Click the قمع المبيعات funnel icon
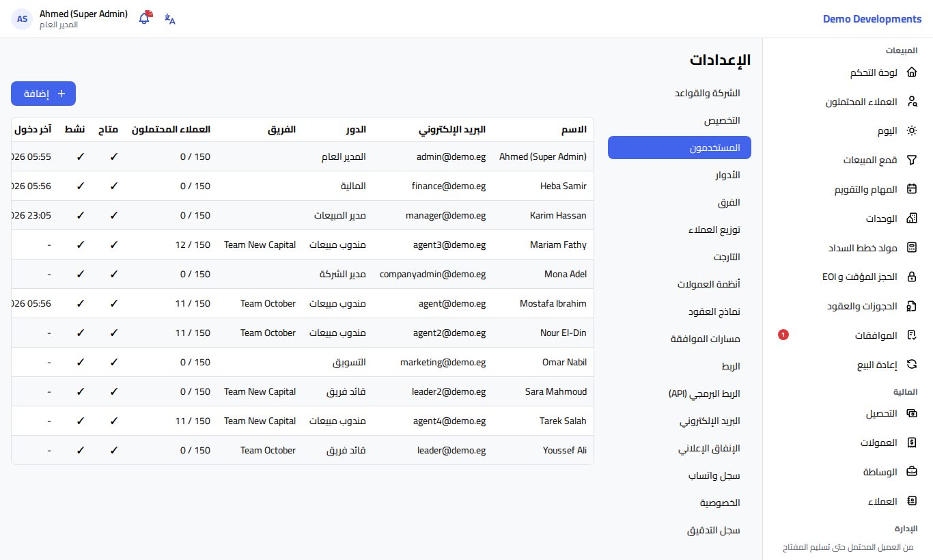933x560 pixels. (x=911, y=160)
